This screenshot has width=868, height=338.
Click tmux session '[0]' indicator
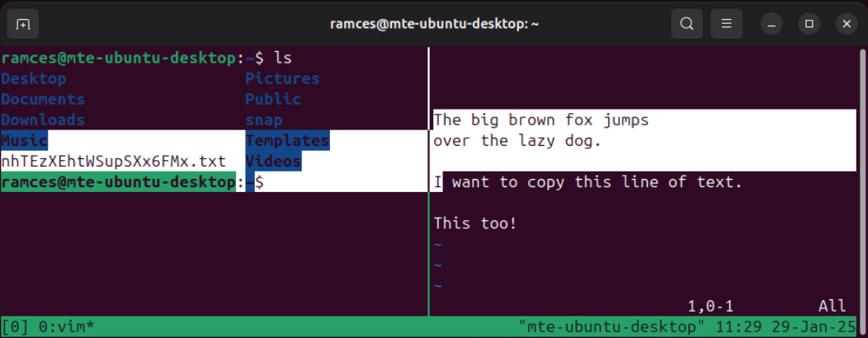15,326
